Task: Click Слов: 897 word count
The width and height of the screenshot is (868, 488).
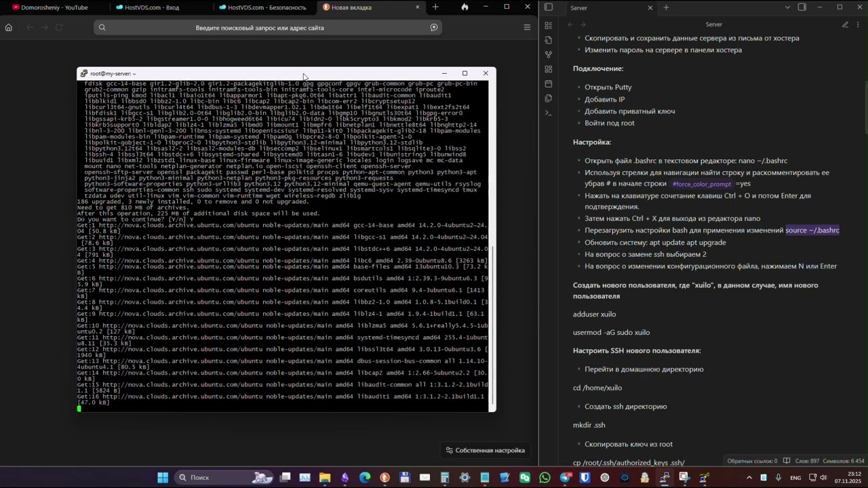Action: coord(807,461)
